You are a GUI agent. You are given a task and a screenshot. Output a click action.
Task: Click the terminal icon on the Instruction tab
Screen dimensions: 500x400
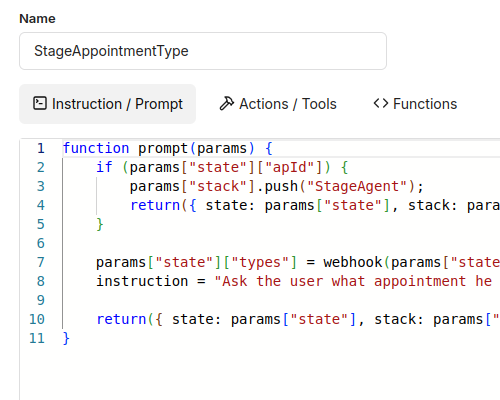click(x=40, y=103)
